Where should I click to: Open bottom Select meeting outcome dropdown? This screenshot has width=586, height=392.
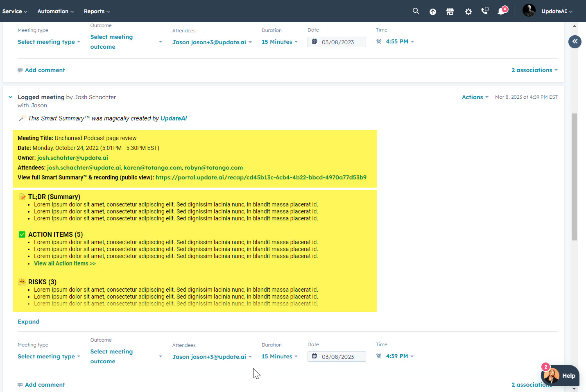pyautogui.click(x=126, y=356)
